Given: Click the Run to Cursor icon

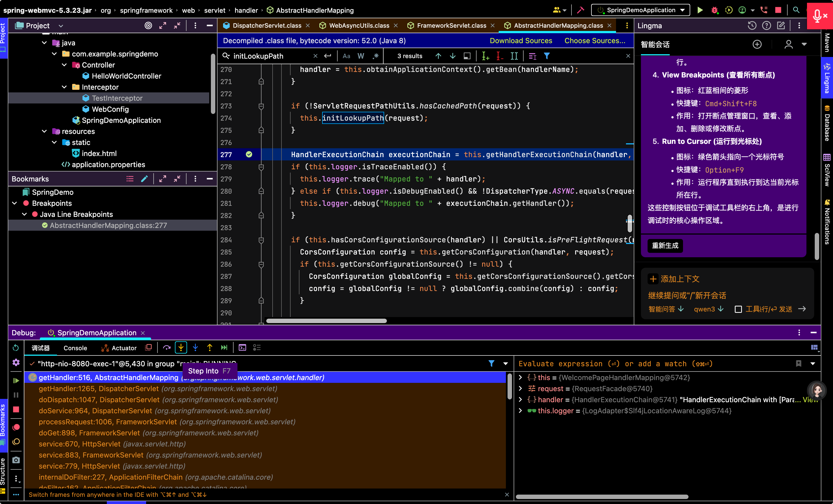Looking at the screenshot, I should [x=224, y=348].
